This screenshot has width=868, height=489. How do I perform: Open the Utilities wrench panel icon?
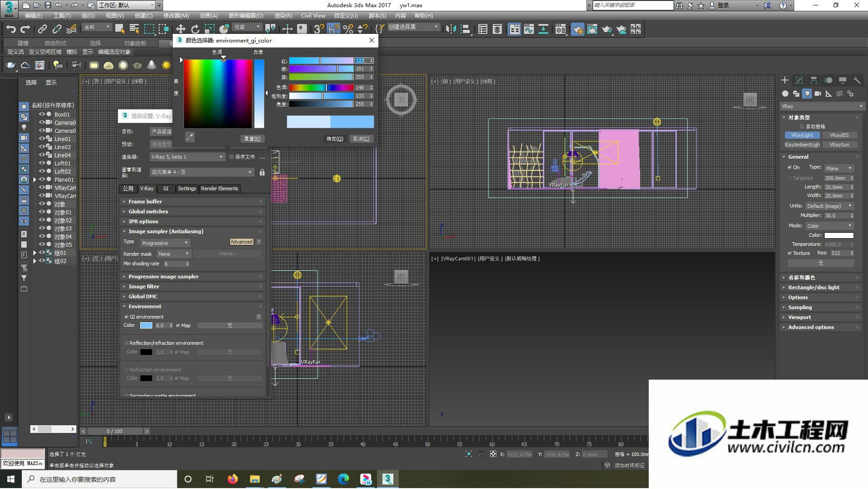[857, 80]
